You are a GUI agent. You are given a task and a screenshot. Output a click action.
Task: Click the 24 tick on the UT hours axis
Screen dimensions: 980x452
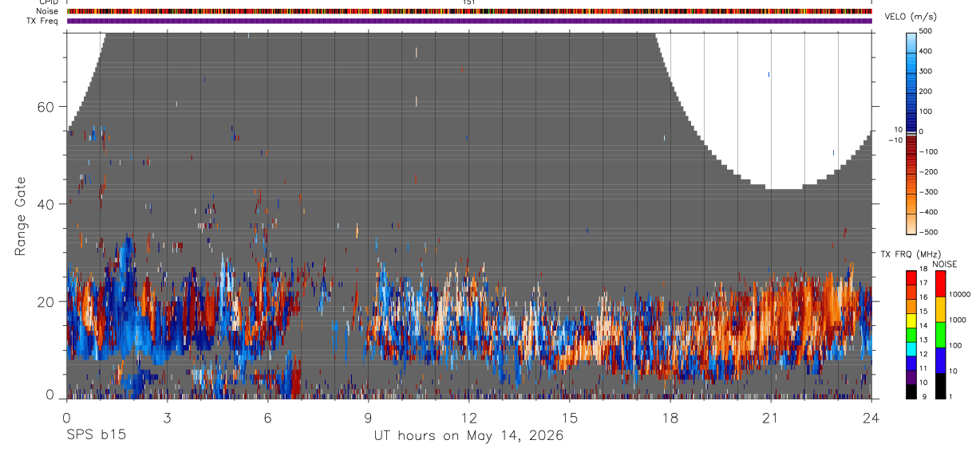871,417
